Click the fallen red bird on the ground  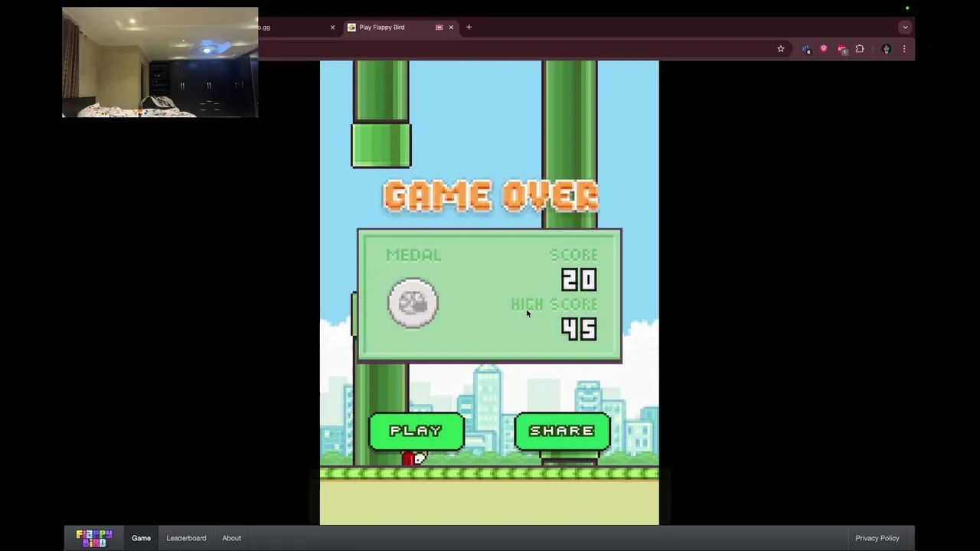tap(414, 458)
